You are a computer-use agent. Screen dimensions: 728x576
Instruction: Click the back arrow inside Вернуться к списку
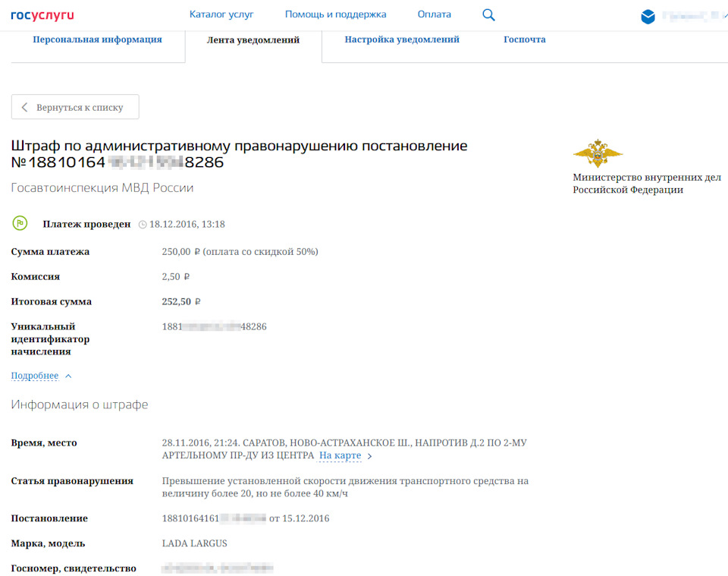(x=24, y=106)
